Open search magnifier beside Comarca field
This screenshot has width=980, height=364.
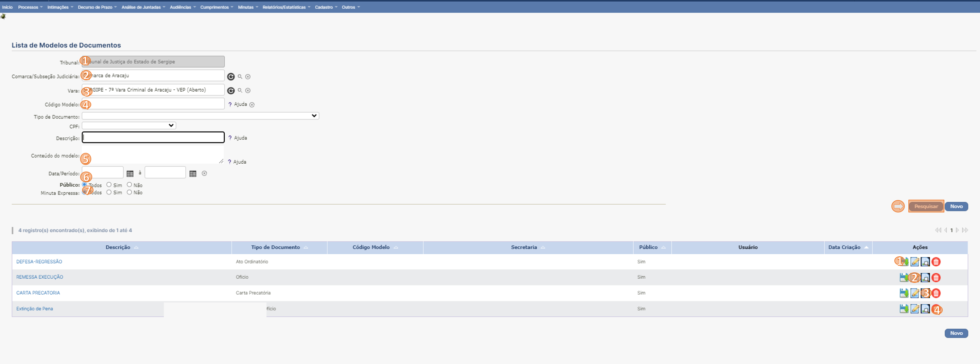coord(240,77)
